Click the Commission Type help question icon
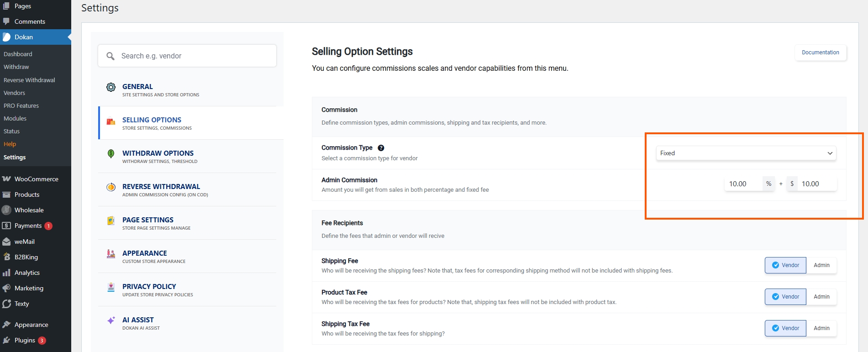 coord(381,148)
